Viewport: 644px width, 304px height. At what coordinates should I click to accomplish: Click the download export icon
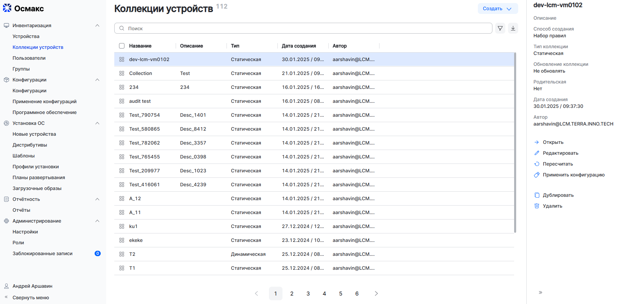click(x=513, y=28)
